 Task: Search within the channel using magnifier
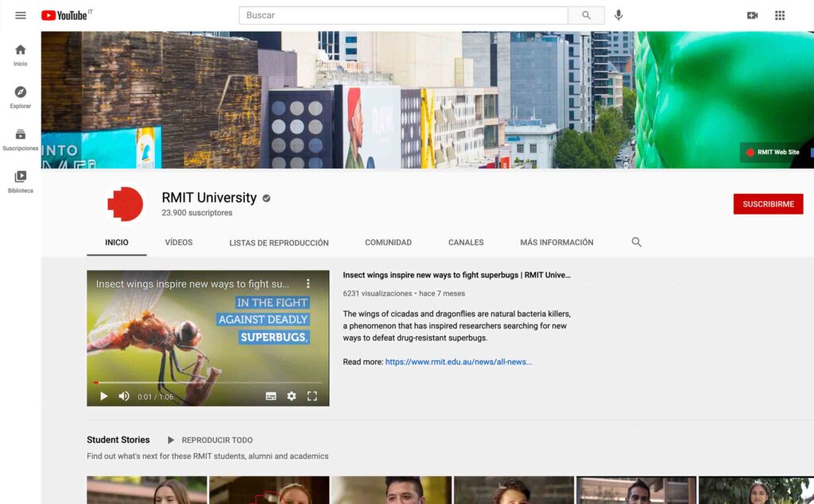tap(637, 242)
